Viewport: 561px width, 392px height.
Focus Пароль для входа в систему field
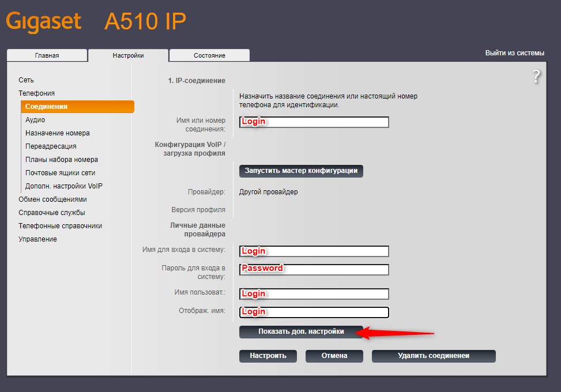point(314,270)
